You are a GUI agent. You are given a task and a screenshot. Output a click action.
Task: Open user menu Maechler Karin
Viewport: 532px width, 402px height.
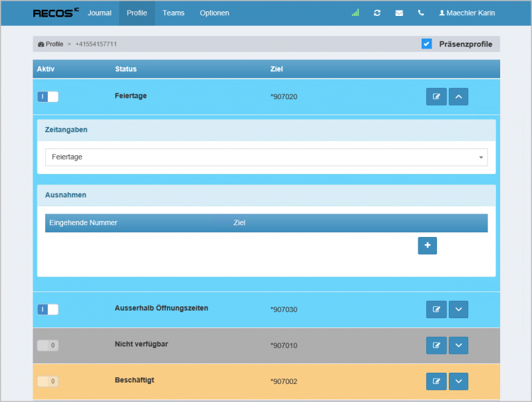click(467, 13)
